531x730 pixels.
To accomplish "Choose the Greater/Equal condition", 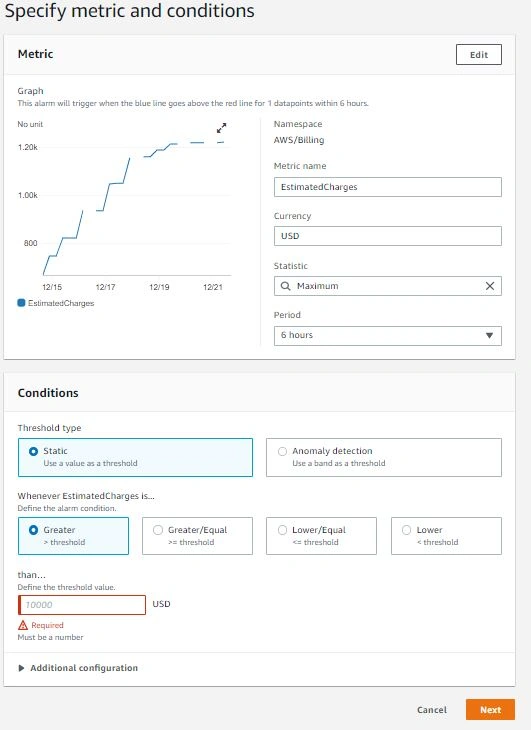I will [x=197, y=536].
